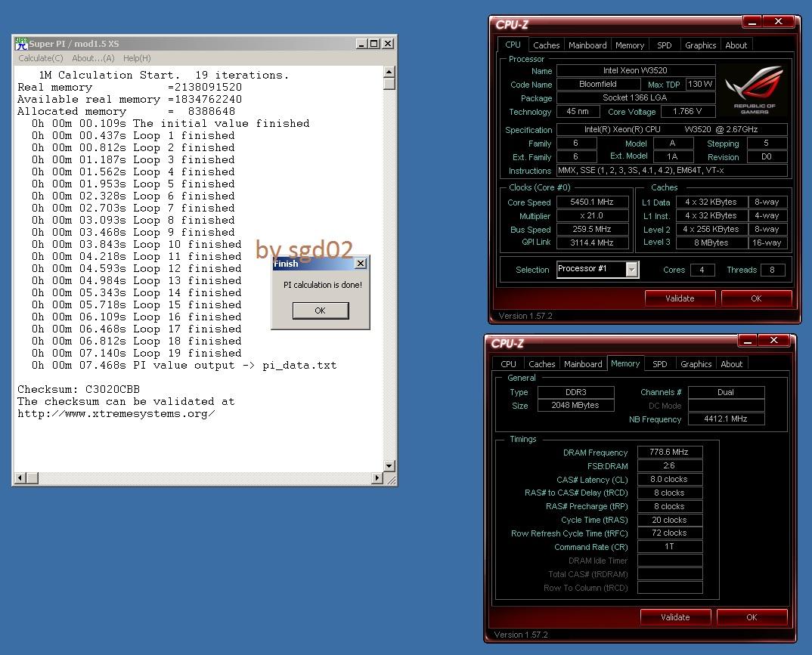Click the Row Refresh Cycle Time 72 clocks
The height and width of the screenshot is (655, 812).
pos(669,533)
